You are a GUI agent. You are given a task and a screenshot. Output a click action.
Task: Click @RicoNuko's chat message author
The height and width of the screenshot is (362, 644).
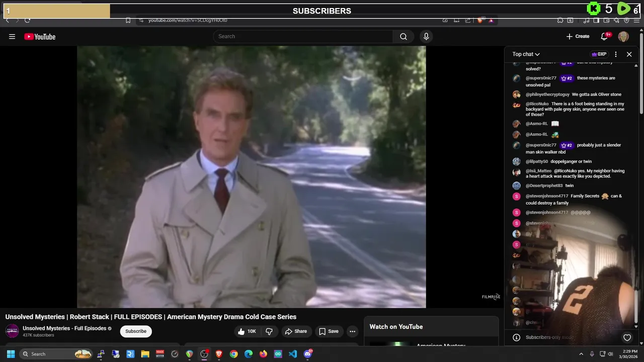(x=537, y=104)
